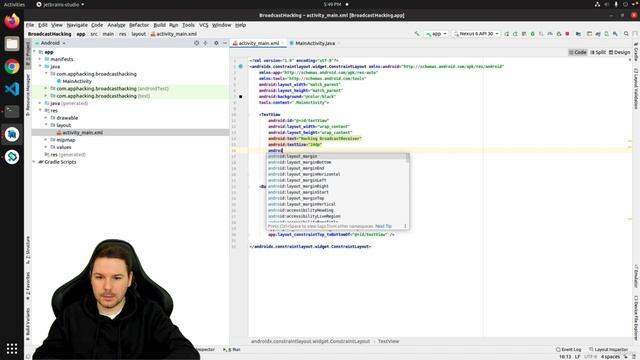The height and width of the screenshot is (360, 640).
Task: Open the Files app in dock
Action: (x=12, y=44)
